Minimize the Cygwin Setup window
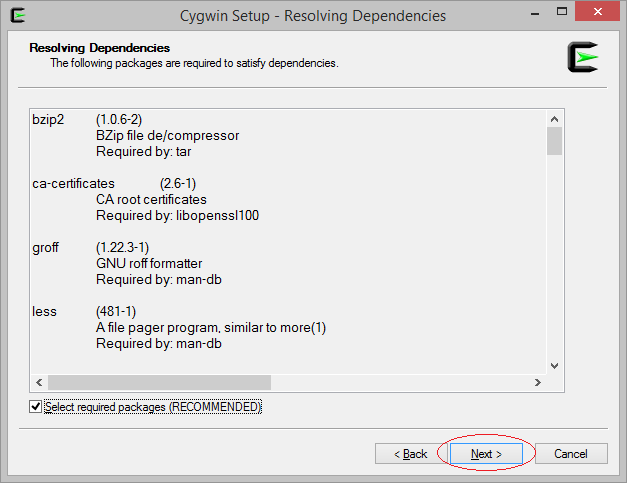The image size is (627, 483). 535,12
